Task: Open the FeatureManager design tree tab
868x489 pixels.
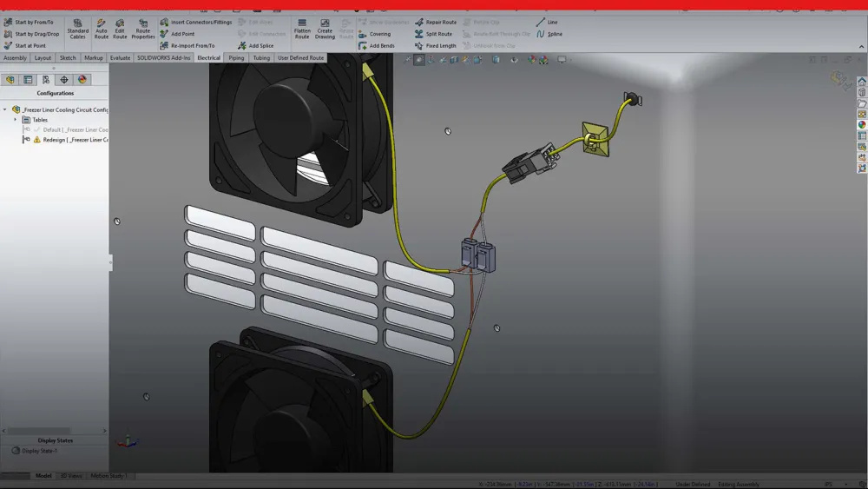Action: click(x=10, y=80)
